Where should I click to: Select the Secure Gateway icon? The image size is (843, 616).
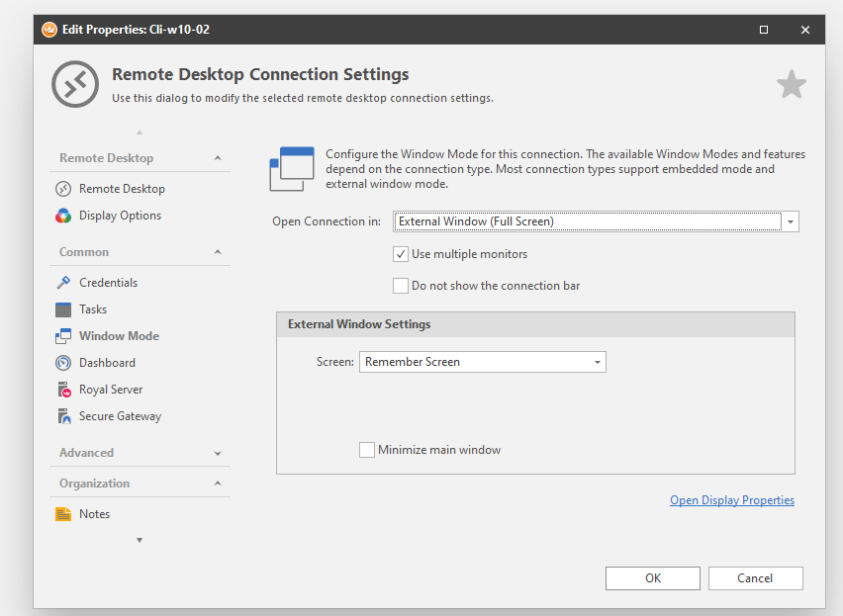point(63,416)
